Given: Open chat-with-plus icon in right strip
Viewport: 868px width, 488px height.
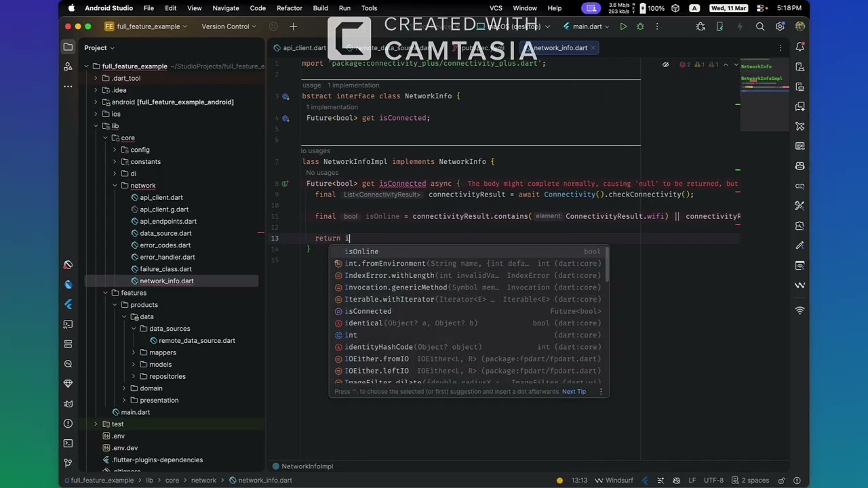Looking at the screenshot, I should click(800, 106).
